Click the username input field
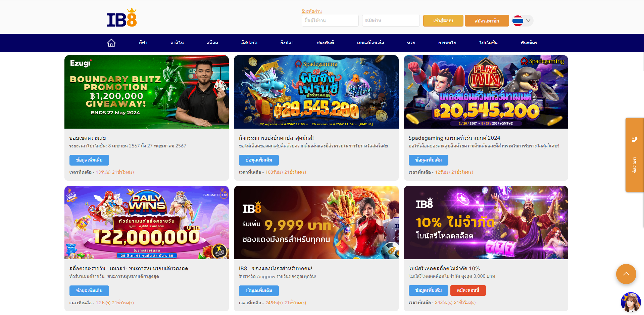The height and width of the screenshot is (315, 644). coord(330,21)
